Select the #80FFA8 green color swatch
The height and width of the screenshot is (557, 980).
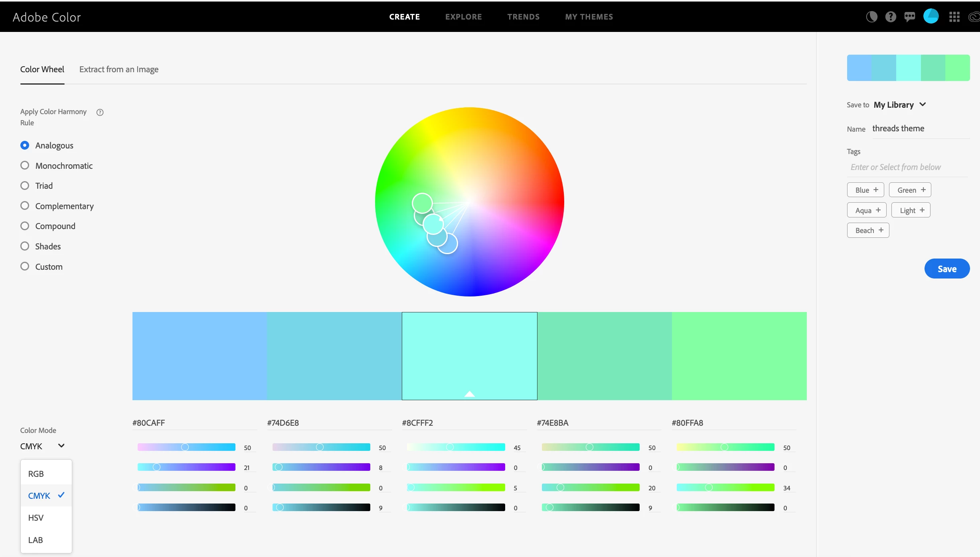pyautogui.click(x=739, y=356)
